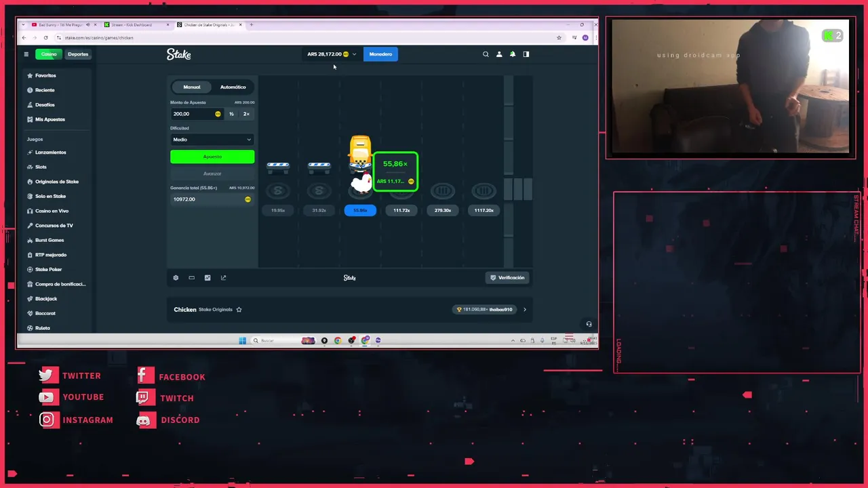This screenshot has height=488, width=868.
Task: Expand the leaderboard chevron next to thaibao910
Action: pos(524,310)
